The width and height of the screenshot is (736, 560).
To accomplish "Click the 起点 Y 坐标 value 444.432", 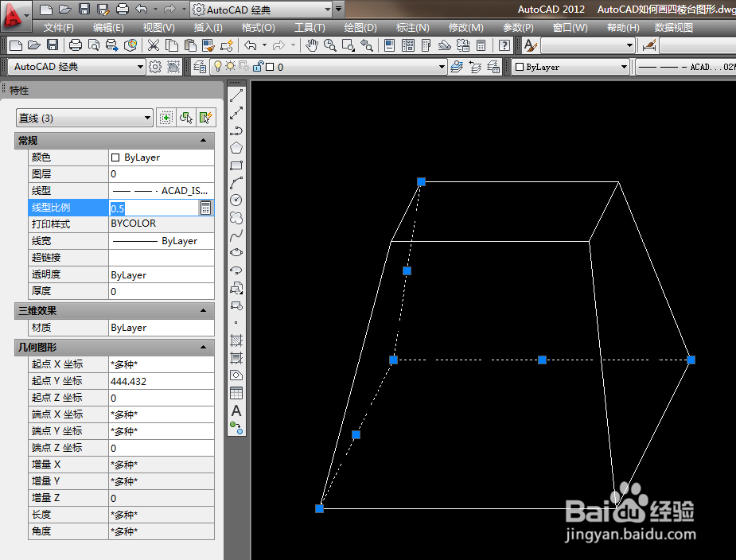I will point(162,381).
